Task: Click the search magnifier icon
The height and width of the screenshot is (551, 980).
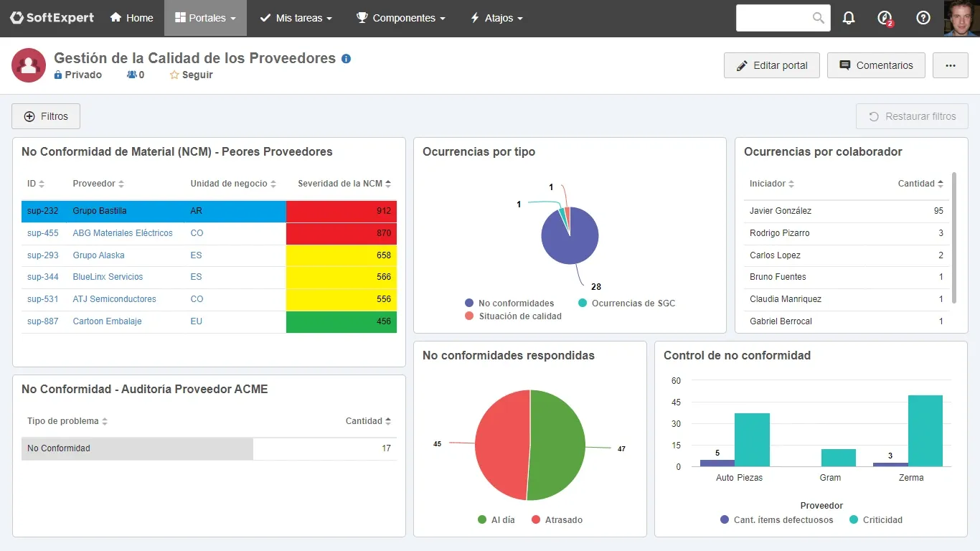Action: [x=819, y=18]
